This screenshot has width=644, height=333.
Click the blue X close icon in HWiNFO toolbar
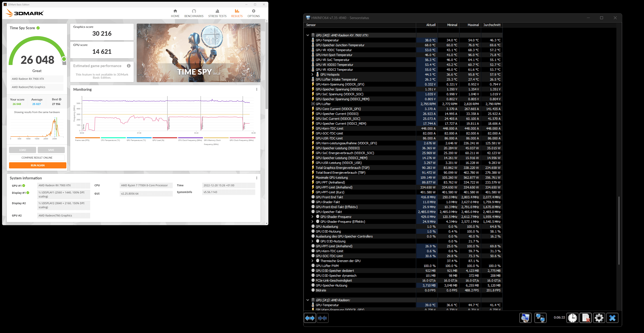pos(612,318)
